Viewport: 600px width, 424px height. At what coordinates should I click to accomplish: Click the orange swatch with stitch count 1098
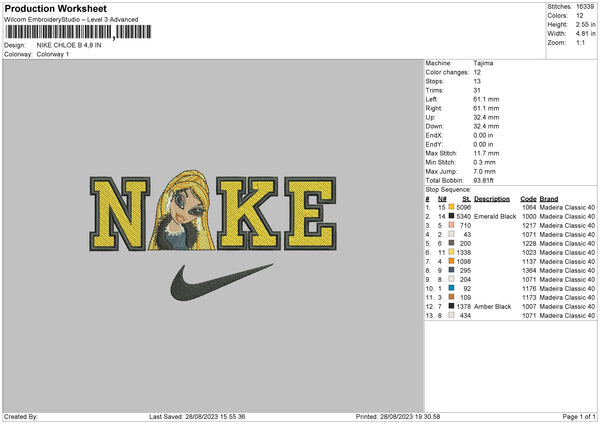pos(452,261)
